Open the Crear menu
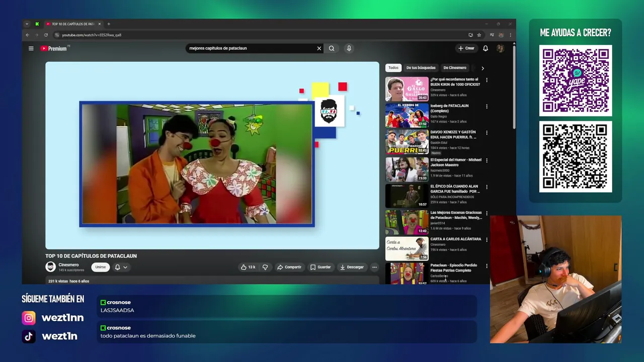Screen dimensions: 644x362 466,48
